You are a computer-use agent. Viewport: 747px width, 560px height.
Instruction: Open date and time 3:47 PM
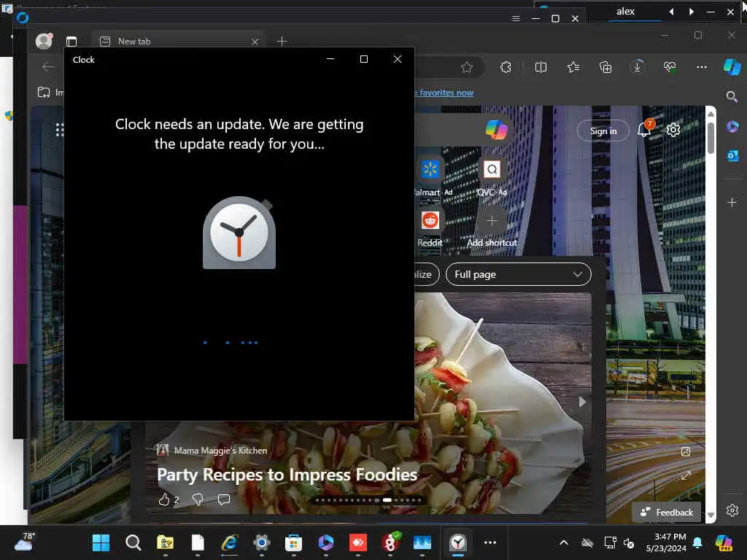coord(666,542)
